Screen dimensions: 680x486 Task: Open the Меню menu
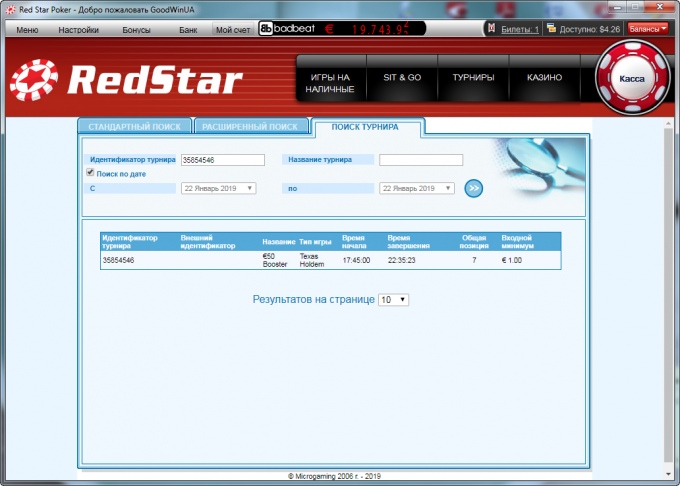coord(27,30)
